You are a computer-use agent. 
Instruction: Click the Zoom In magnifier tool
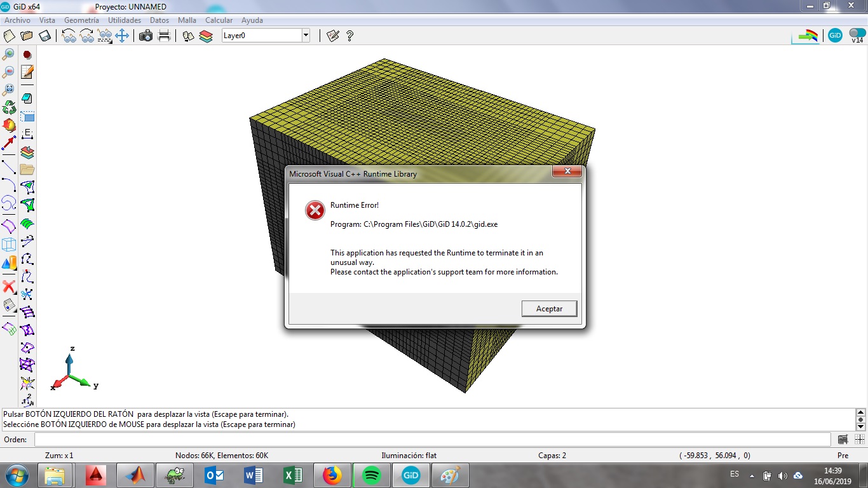tap(9, 55)
